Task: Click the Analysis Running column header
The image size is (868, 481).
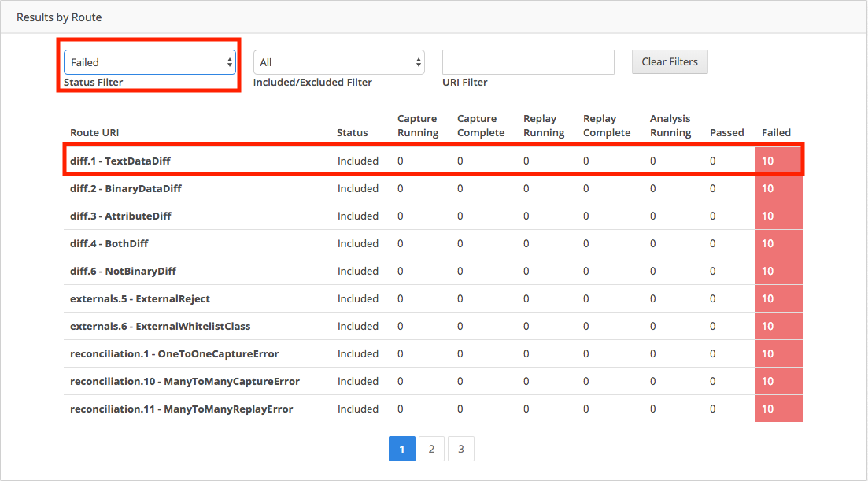Action: [x=670, y=126]
